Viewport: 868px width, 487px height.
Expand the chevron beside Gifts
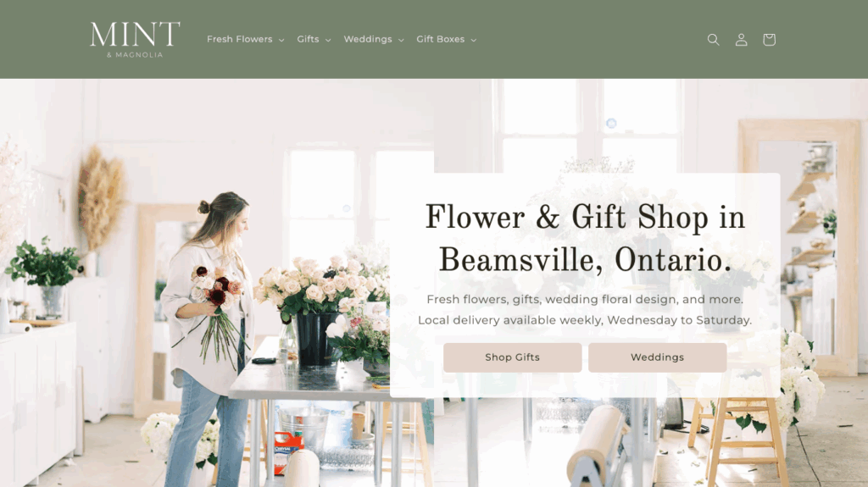tap(328, 40)
